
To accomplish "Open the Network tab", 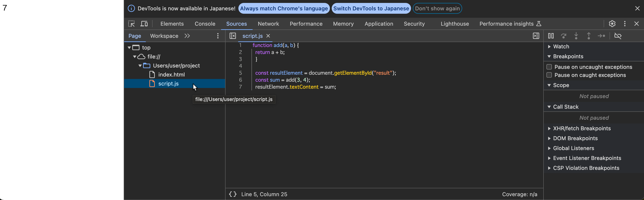I will point(268,24).
